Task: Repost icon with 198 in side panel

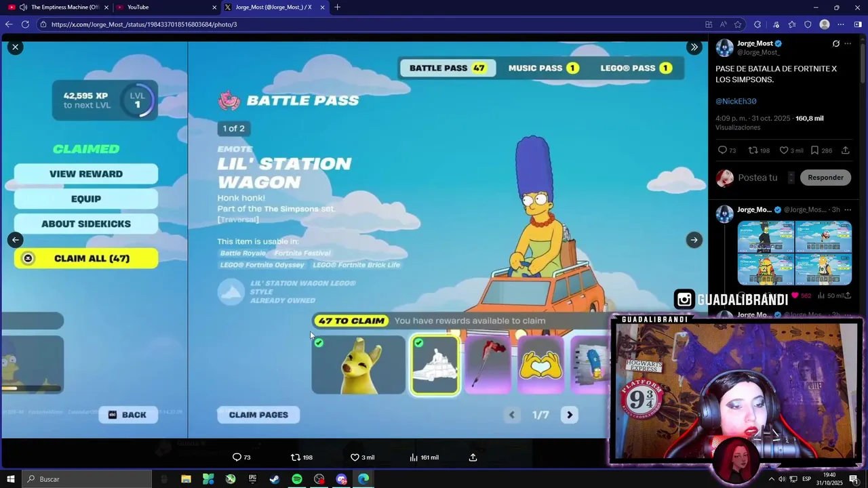Action: [x=753, y=150]
